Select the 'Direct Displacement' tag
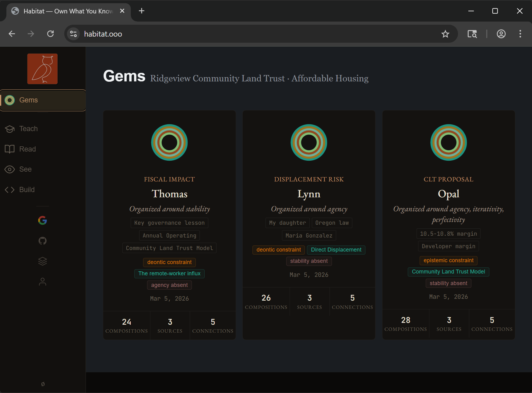This screenshot has height=393, width=532. [336, 250]
